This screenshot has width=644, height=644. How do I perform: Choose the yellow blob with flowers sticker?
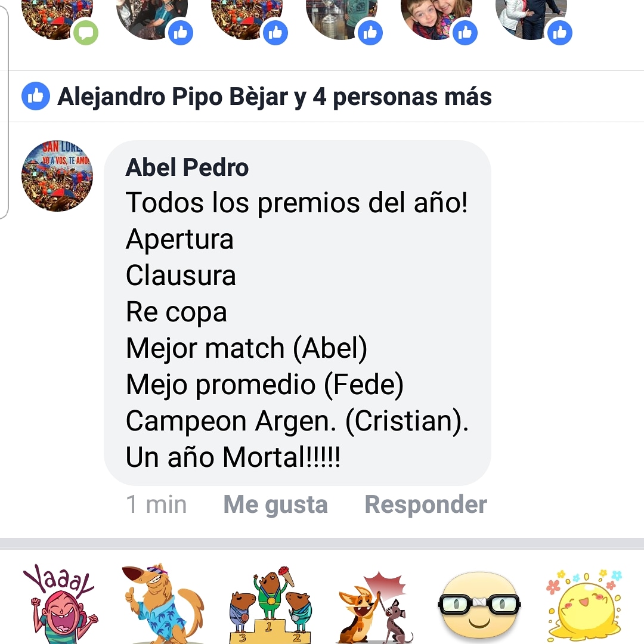click(x=584, y=605)
